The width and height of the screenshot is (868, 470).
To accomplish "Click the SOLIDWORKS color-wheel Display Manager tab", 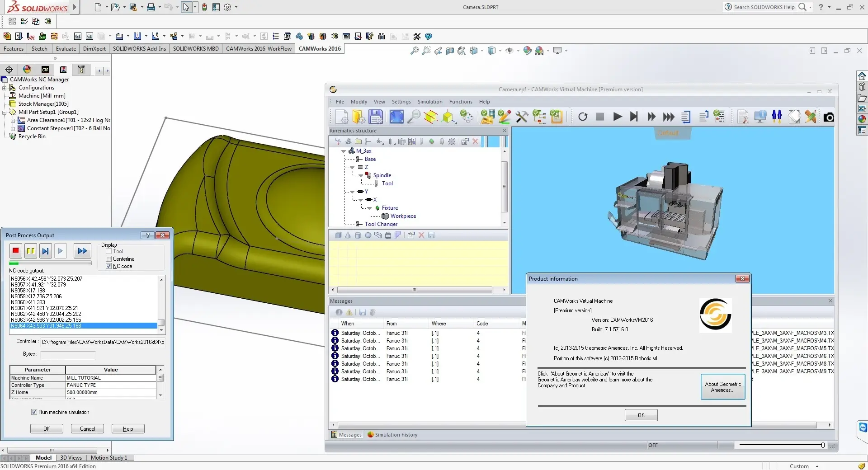I will point(27,69).
